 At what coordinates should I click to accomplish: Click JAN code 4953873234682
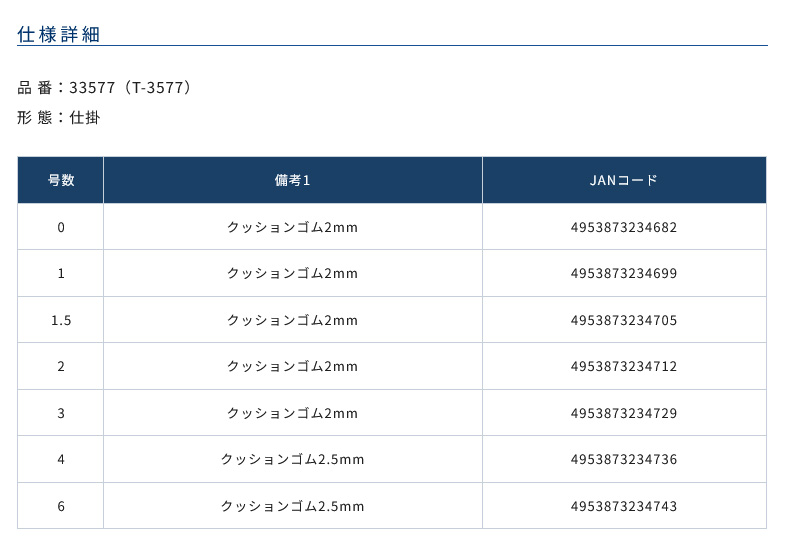point(624,227)
